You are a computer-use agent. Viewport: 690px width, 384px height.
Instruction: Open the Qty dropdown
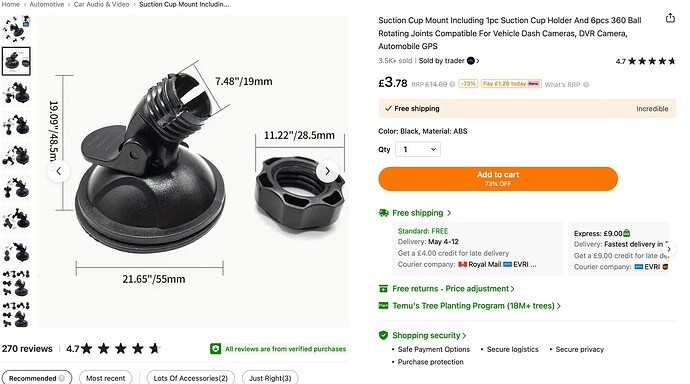418,150
